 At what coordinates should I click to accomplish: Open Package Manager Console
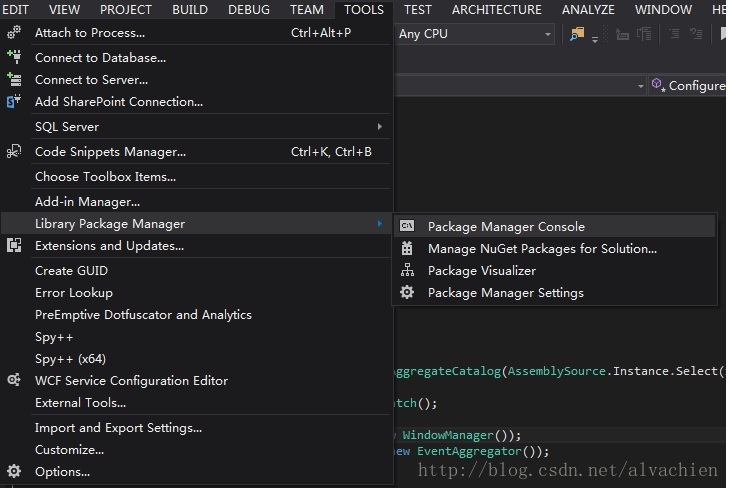555,226
